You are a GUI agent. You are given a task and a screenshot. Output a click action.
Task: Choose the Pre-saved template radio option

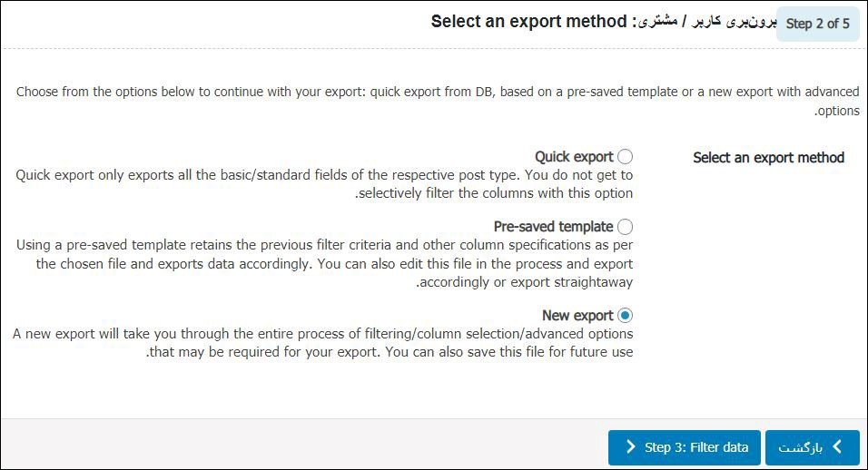pos(625,227)
